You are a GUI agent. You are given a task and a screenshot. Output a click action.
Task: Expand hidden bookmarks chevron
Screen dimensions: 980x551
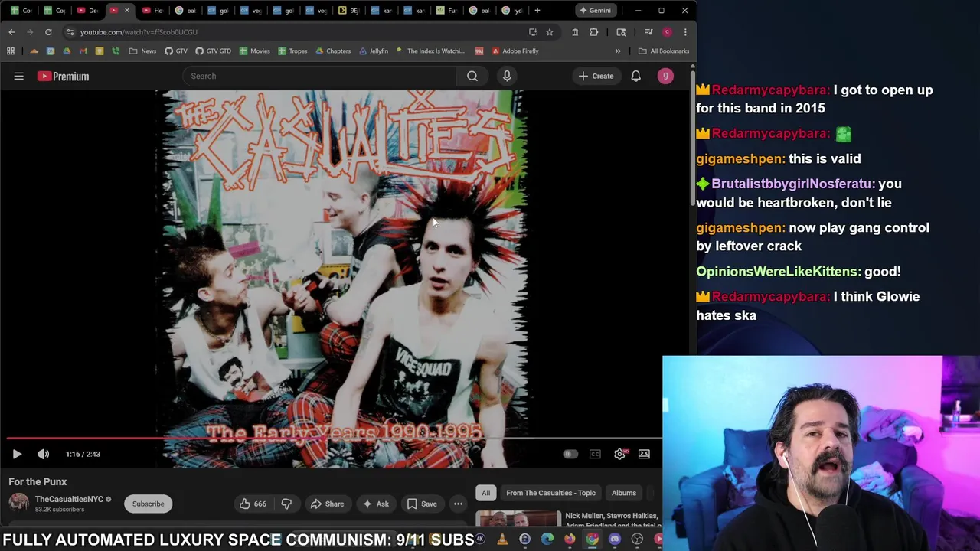[618, 51]
